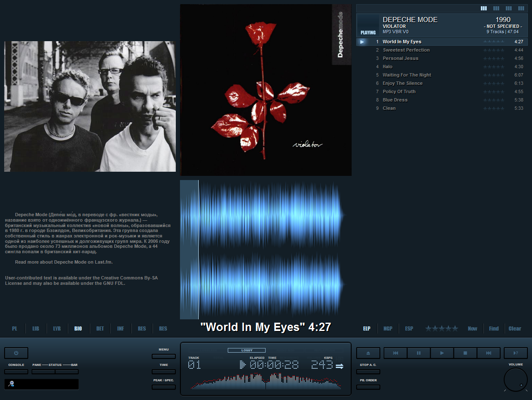Select the third playlist view icon

pos(509,8)
